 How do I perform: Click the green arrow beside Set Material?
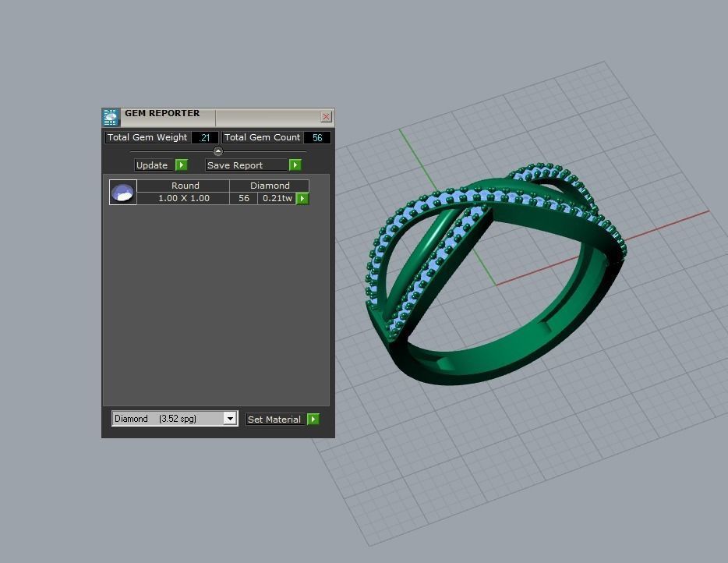313,420
